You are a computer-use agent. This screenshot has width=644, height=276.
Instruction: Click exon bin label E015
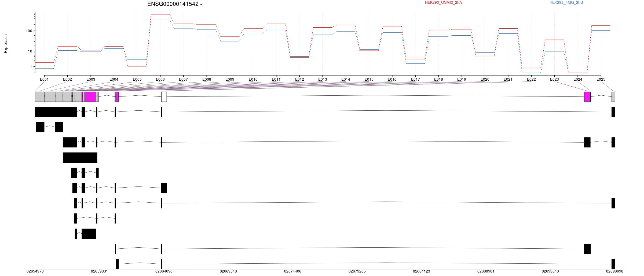[x=369, y=79]
